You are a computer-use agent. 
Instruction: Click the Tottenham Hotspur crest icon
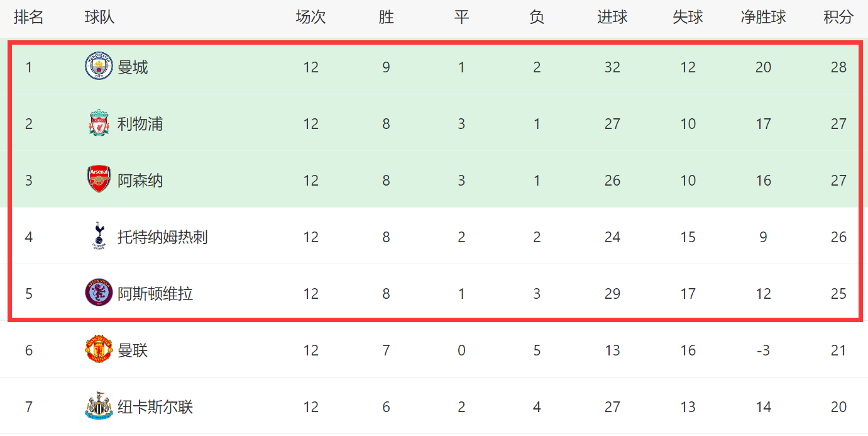click(x=99, y=237)
